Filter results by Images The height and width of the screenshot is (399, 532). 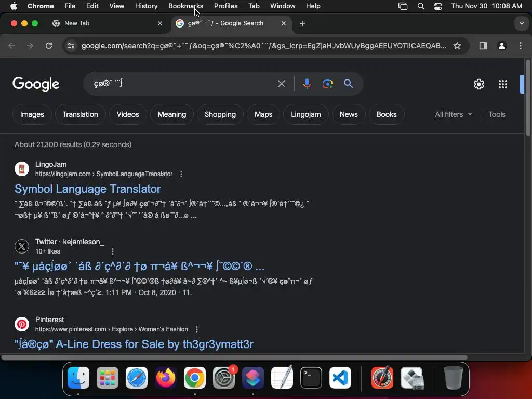point(32,114)
